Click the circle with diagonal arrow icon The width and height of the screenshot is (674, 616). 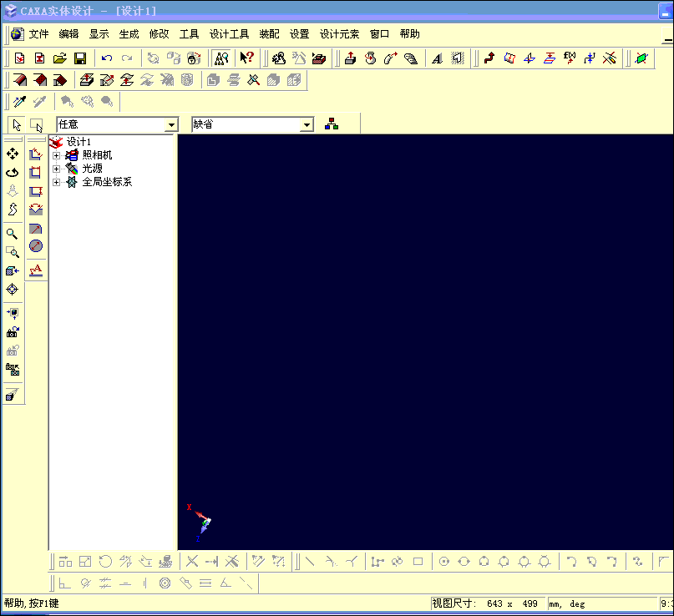pyautogui.click(x=36, y=246)
